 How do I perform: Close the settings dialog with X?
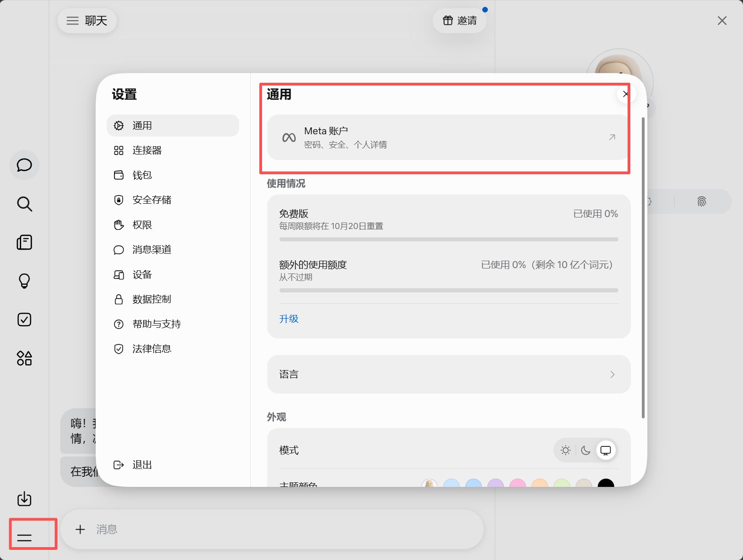[x=626, y=94]
